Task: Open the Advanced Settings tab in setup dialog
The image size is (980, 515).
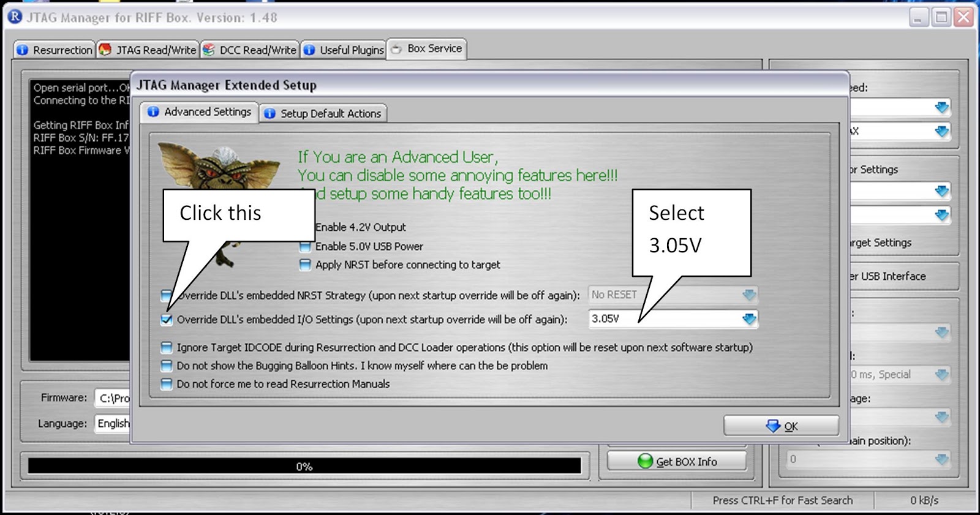Action: (200, 112)
